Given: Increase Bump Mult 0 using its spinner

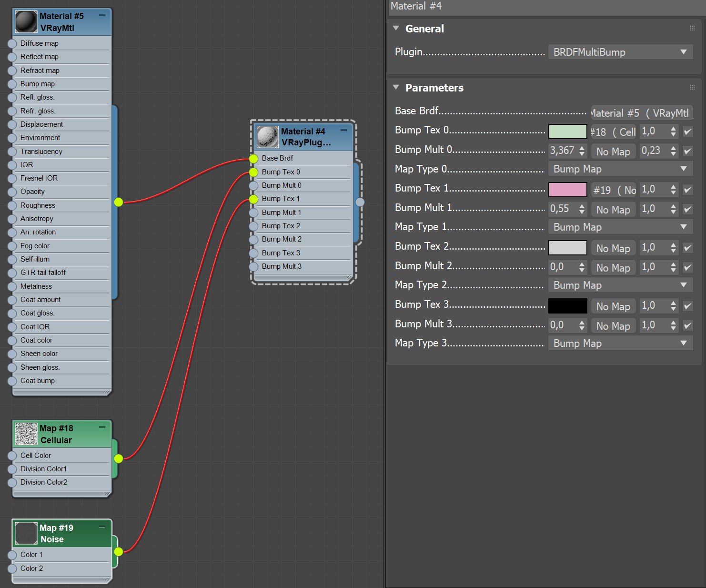Looking at the screenshot, I should tap(582, 148).
